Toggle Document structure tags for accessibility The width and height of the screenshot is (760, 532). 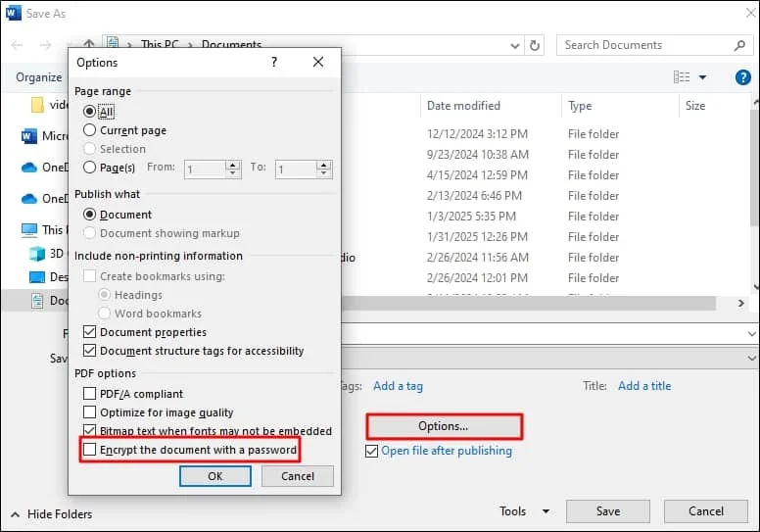(x=89, y=350)
